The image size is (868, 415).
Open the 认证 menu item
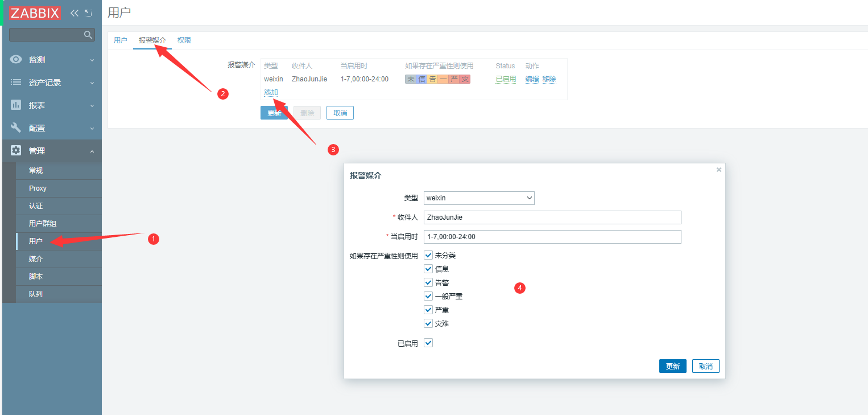59,206
